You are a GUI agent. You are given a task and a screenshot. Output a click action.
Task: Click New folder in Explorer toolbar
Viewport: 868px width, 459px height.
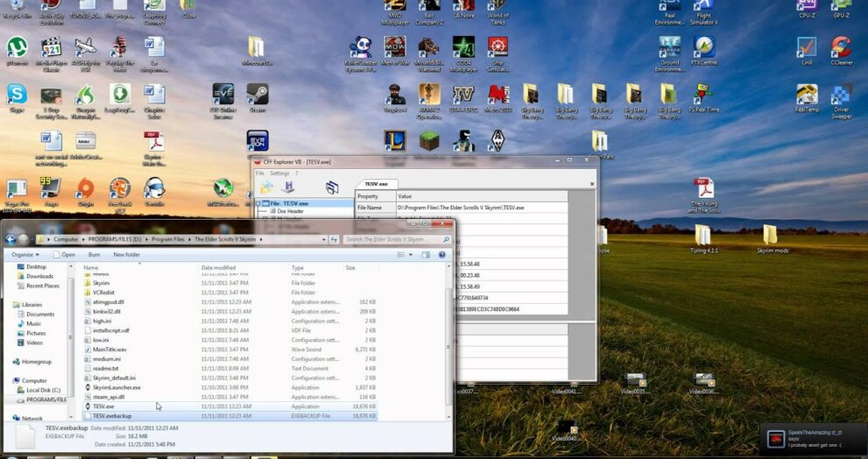coord(126,255)
